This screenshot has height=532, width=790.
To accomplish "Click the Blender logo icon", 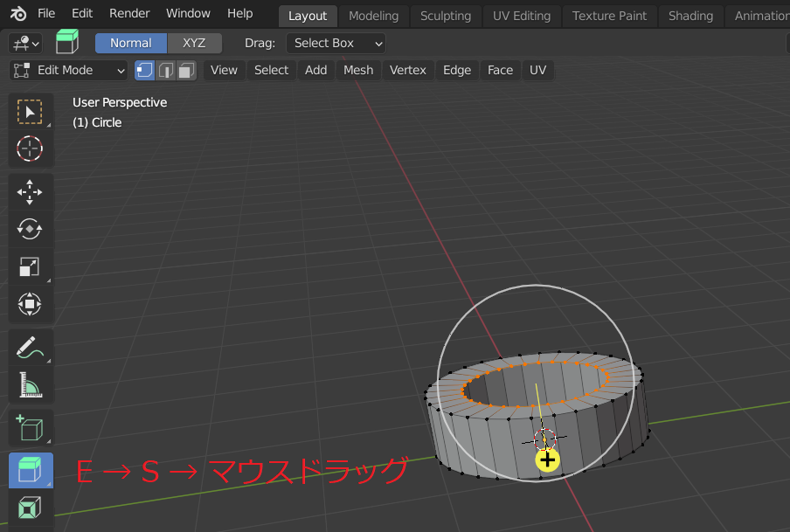I will pyautogui.click(x=18, y=14).
